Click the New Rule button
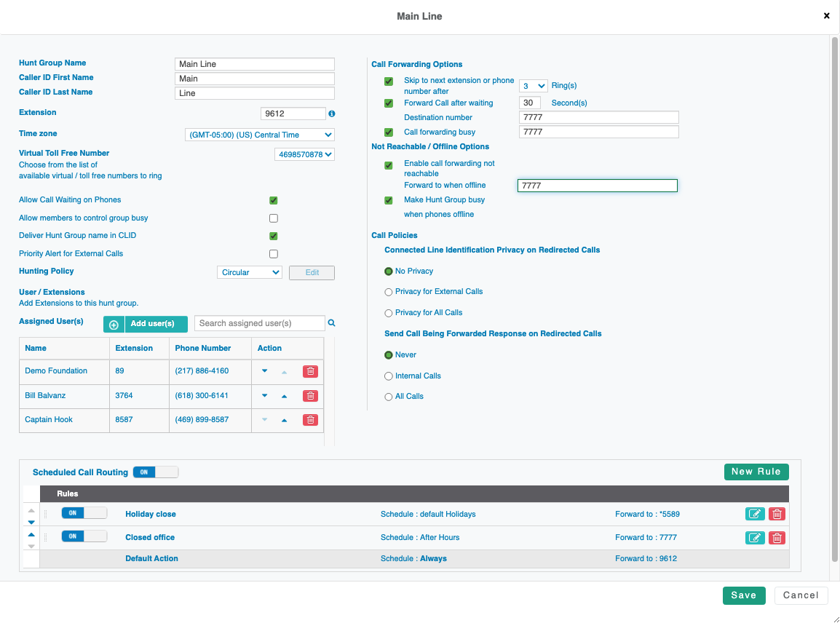The height and width of the screenshot is (623, 840). tap(756, 472)
